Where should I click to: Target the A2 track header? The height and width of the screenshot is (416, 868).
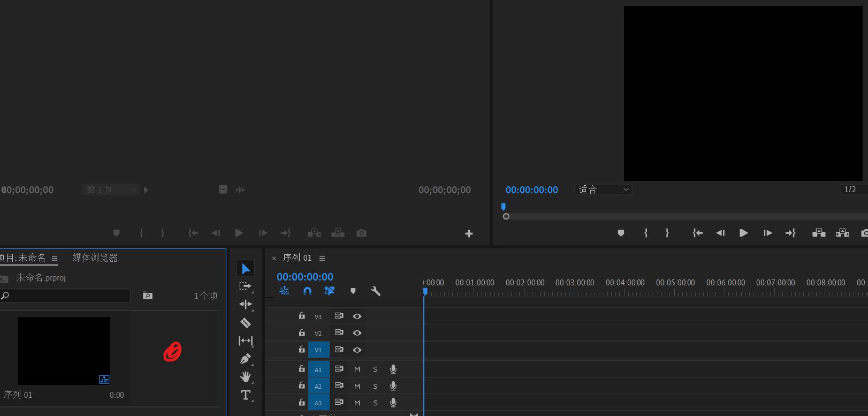pos(318,386)
